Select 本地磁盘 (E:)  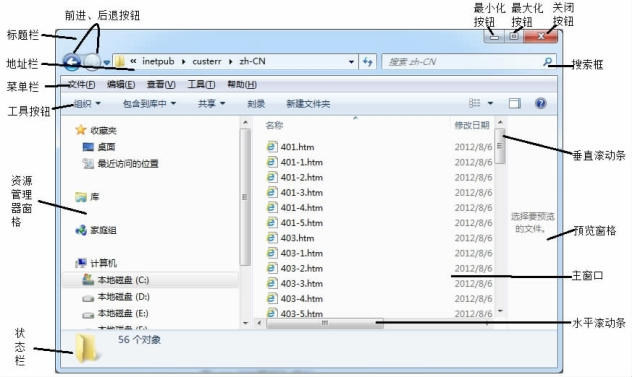pyautogui.click(x=123, y=313)
